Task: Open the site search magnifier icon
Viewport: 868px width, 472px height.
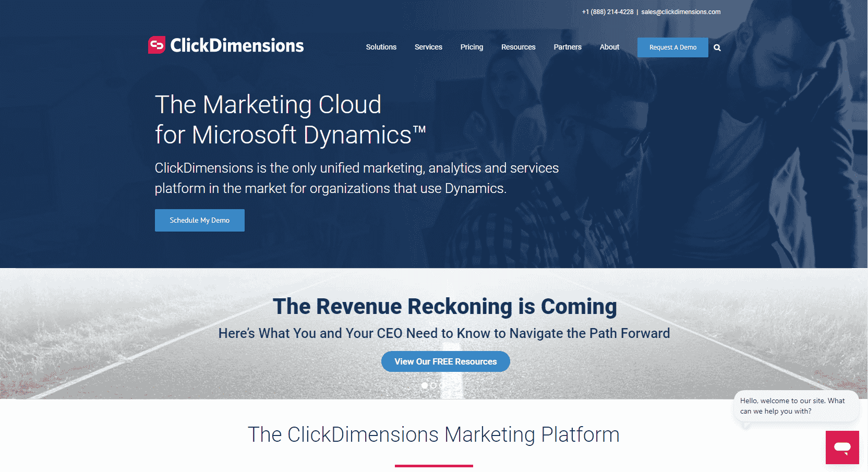Action: pos(717,47)
